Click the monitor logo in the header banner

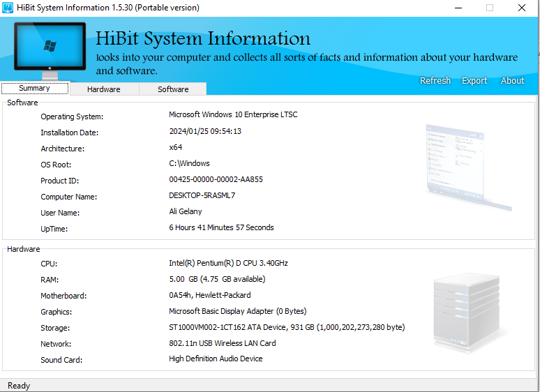[50, 51]
